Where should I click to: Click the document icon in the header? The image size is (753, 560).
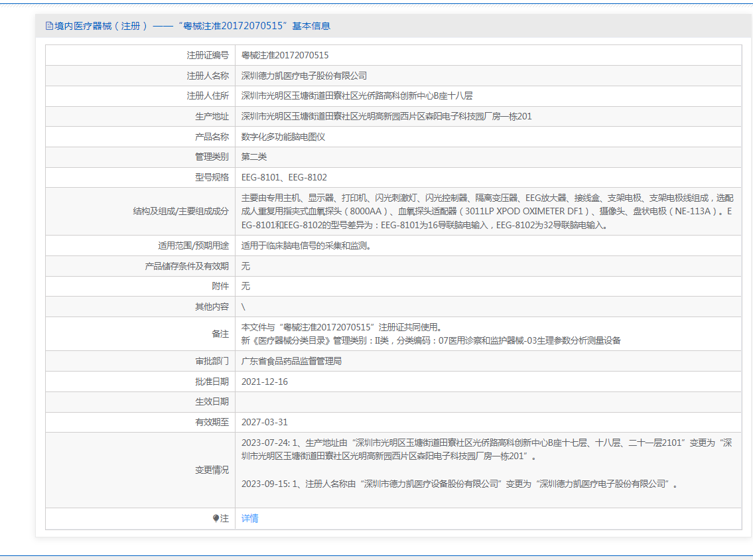point(49,26)
